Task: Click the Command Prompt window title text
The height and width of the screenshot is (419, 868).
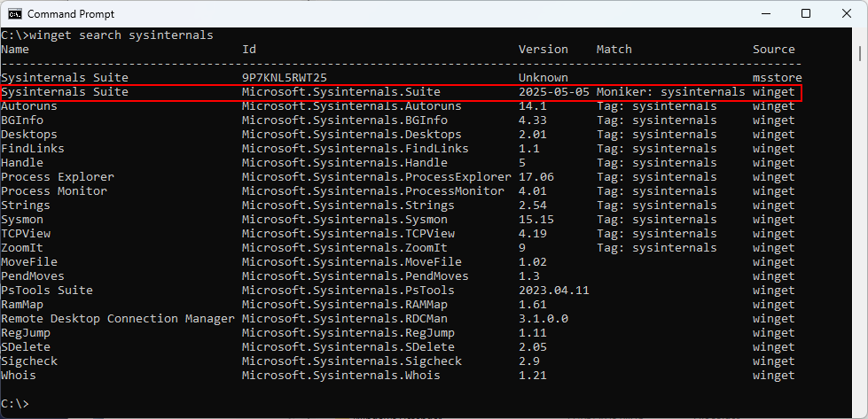Action: pyautogui.click(x=71, y=14)
